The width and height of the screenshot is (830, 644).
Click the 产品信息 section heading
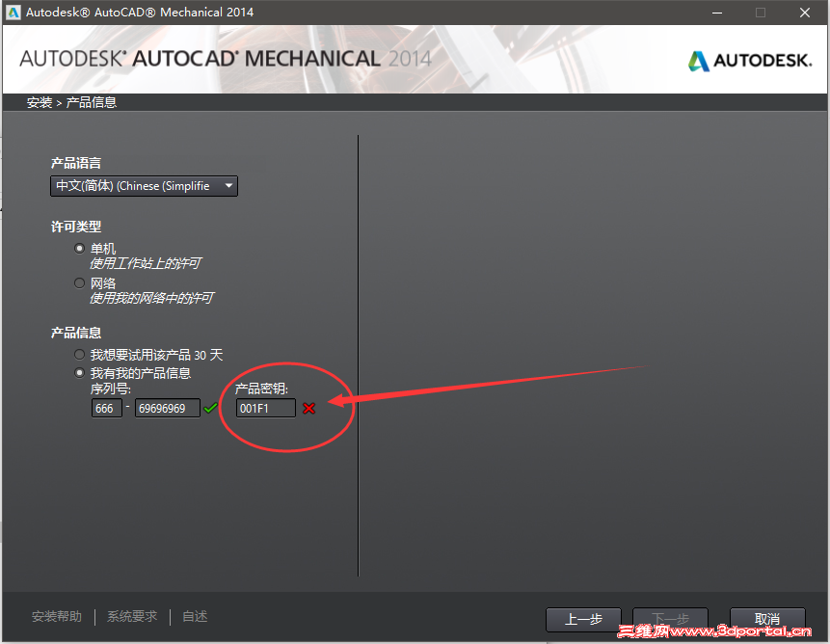pos(76,333)
